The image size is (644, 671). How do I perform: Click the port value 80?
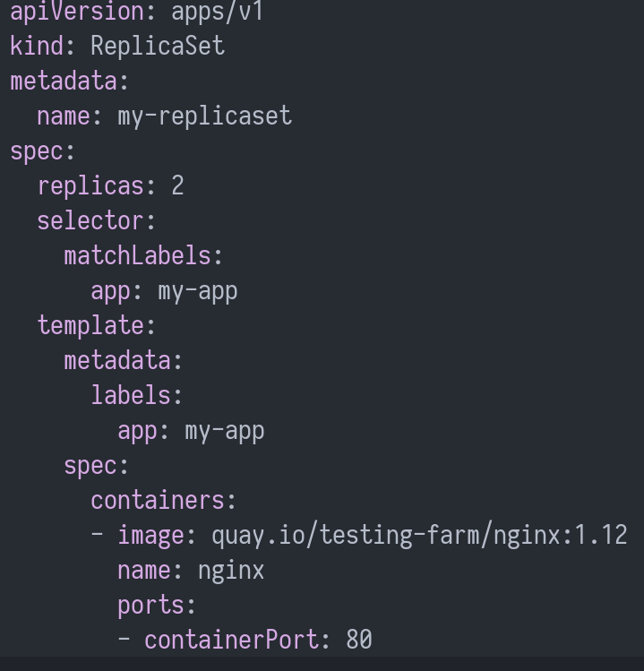(359, 640)
